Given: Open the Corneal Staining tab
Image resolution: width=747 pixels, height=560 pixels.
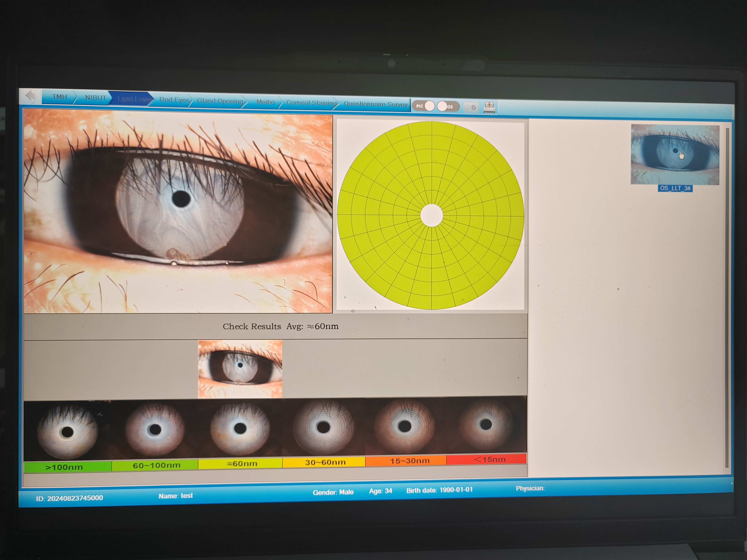Looking at the screenshot, I should pyautogui.click(x=310, y=103).
